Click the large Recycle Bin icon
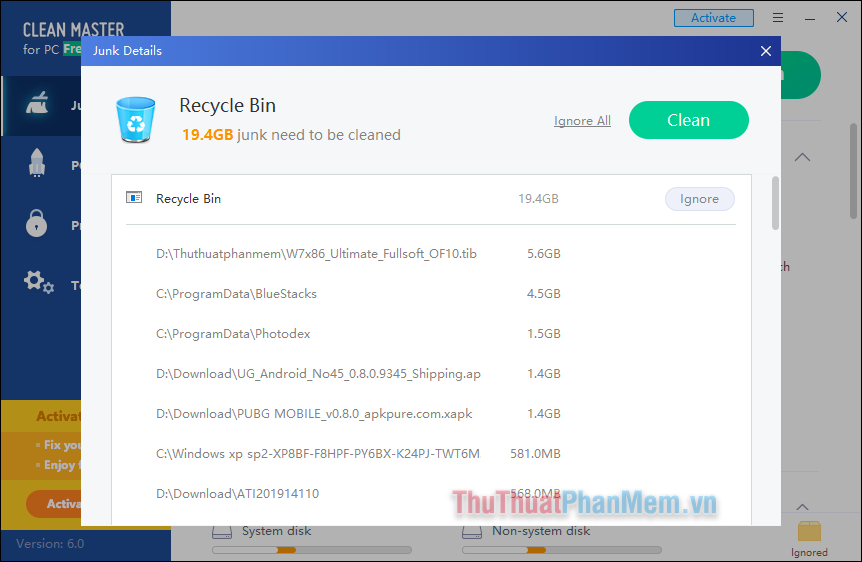Image resolution: width=862 pixels, height=562 pixels. click(135, 119)
